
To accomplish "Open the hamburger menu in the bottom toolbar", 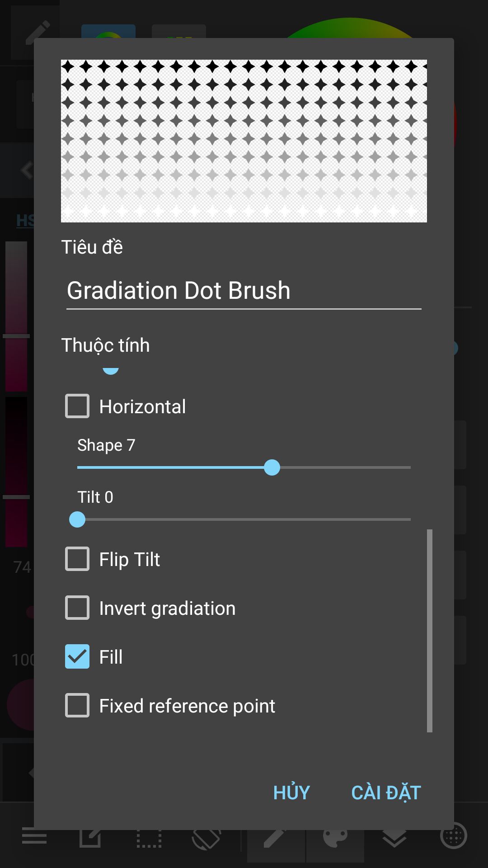I will pyautogui.click(x=34, y=838).
